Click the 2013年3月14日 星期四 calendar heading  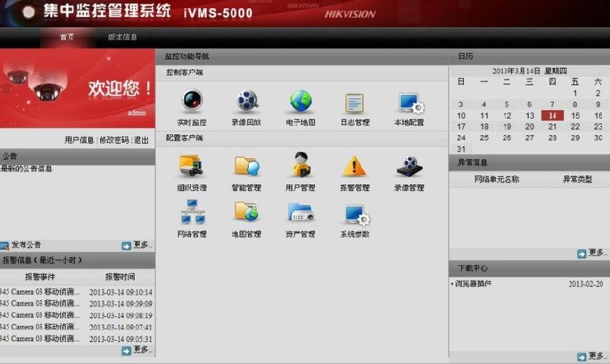point(529,70)
